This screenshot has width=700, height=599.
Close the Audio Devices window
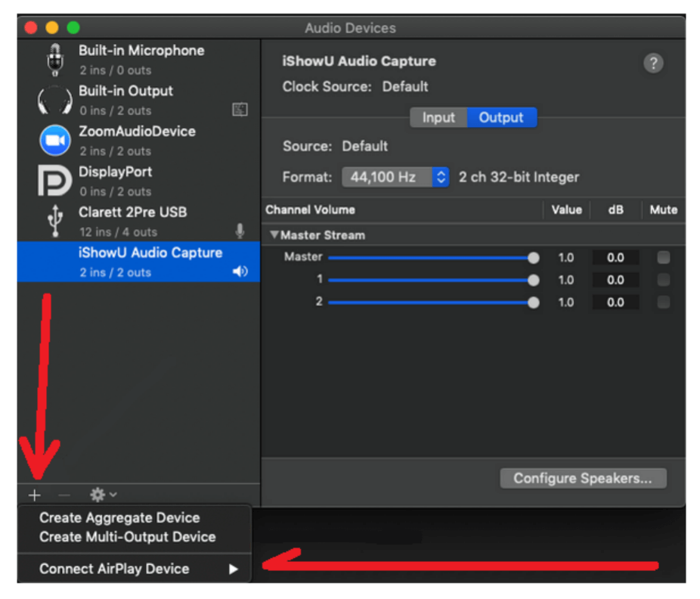click(x=31, y=28)
